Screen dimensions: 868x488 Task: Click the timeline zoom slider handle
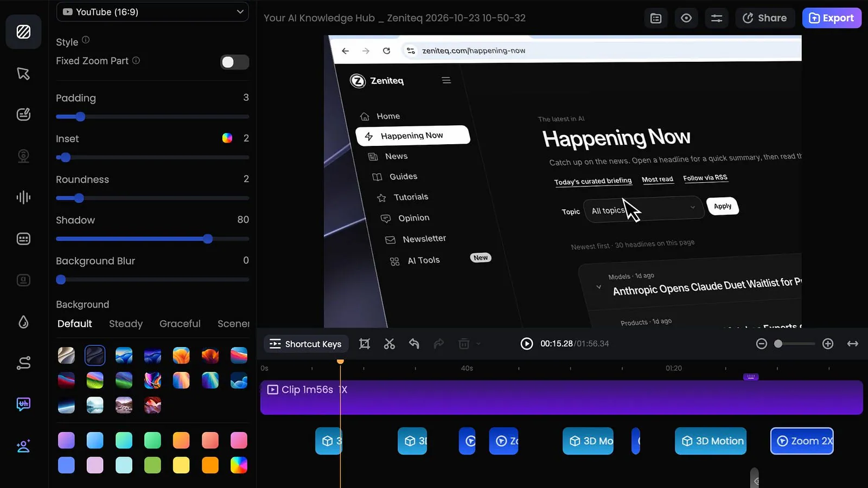point(778,344)
